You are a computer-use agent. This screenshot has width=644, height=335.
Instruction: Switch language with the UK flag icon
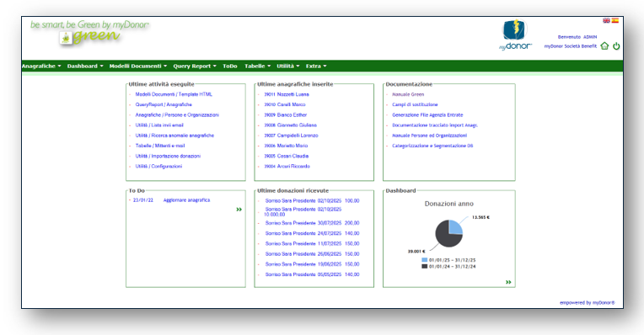click(x=606, y=20)
